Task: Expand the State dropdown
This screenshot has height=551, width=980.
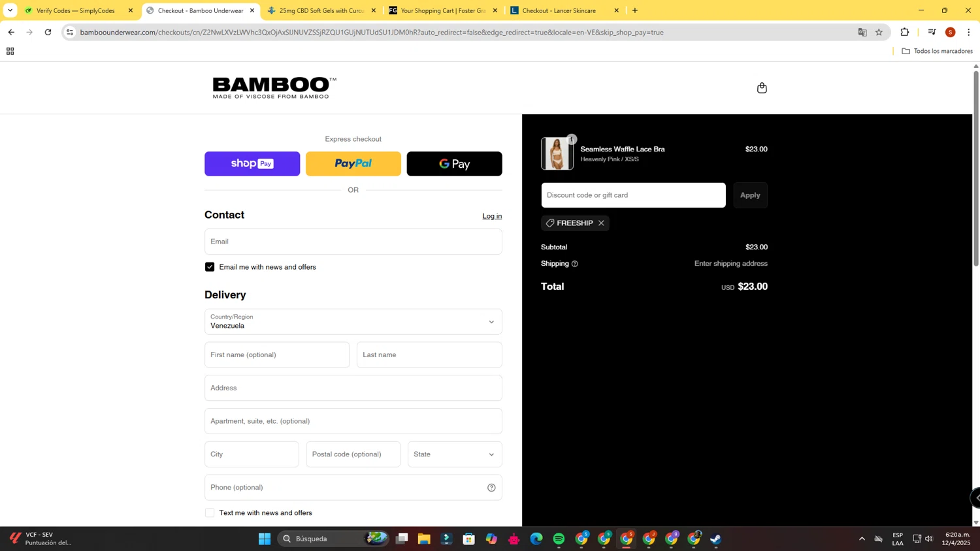Action: click(455, 454)
